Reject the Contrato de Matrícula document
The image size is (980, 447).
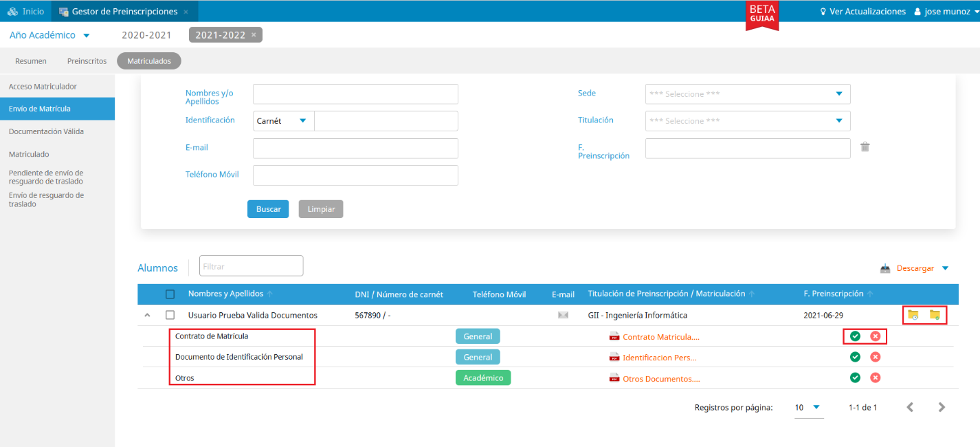click(875, 336)
